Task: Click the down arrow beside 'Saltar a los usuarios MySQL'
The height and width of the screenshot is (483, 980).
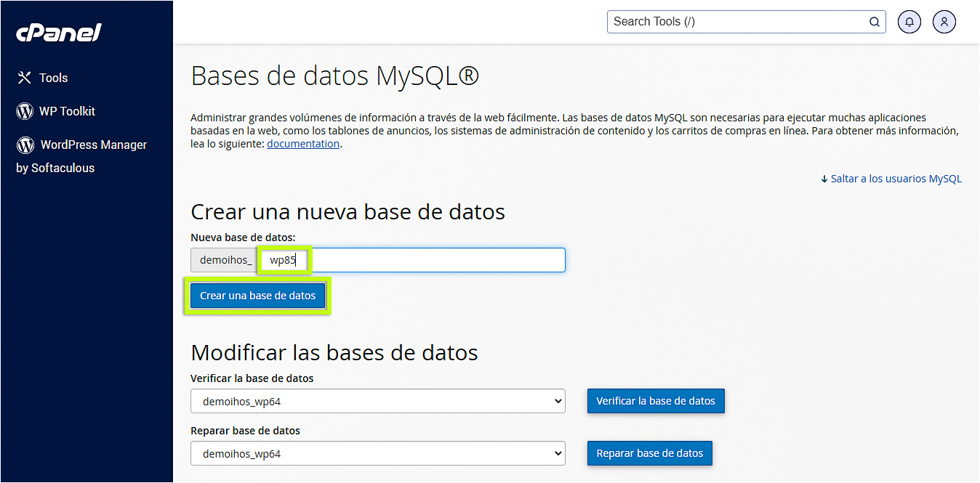Action: click(x=824, y=178)
